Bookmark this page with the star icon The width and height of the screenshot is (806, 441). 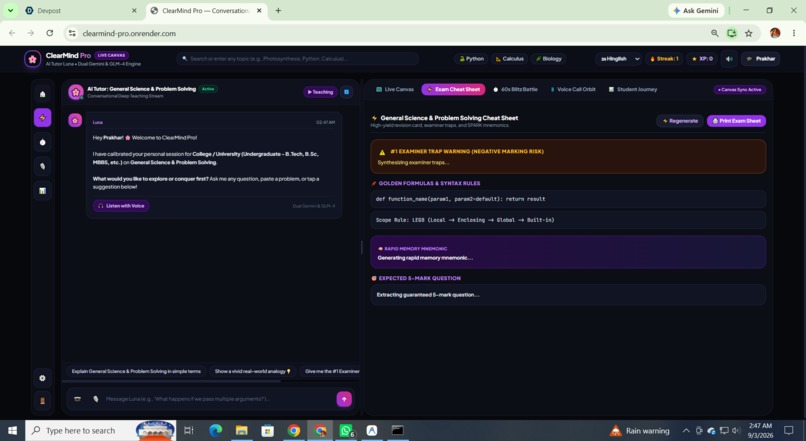748,33
